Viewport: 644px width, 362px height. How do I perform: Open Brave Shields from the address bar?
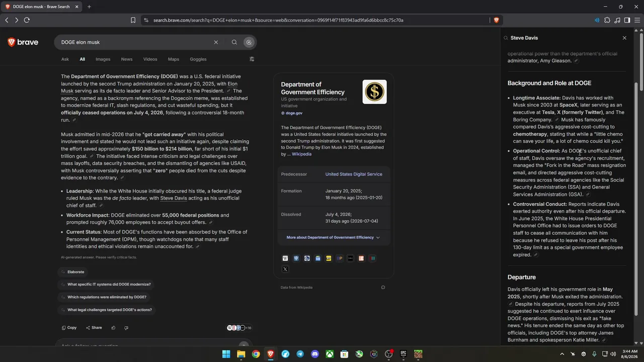[496, 20]
